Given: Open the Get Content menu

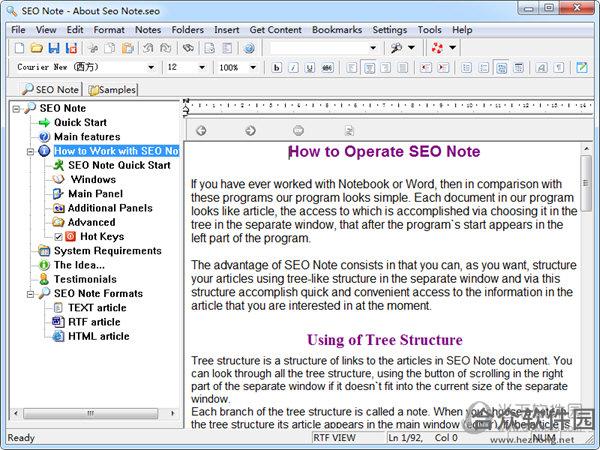Looking at the screenshot, I should pos(276,30).
